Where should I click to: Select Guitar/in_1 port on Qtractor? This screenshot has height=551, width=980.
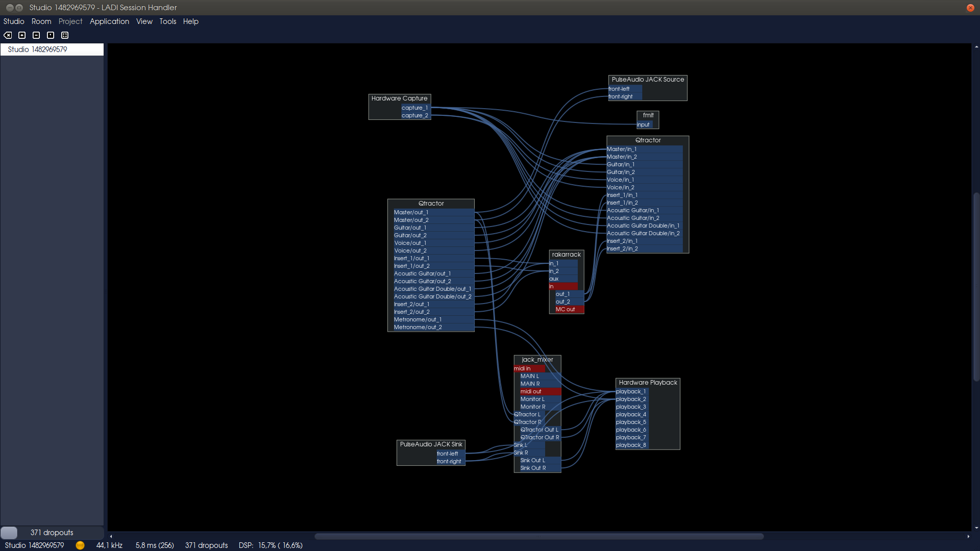point(645,164)
